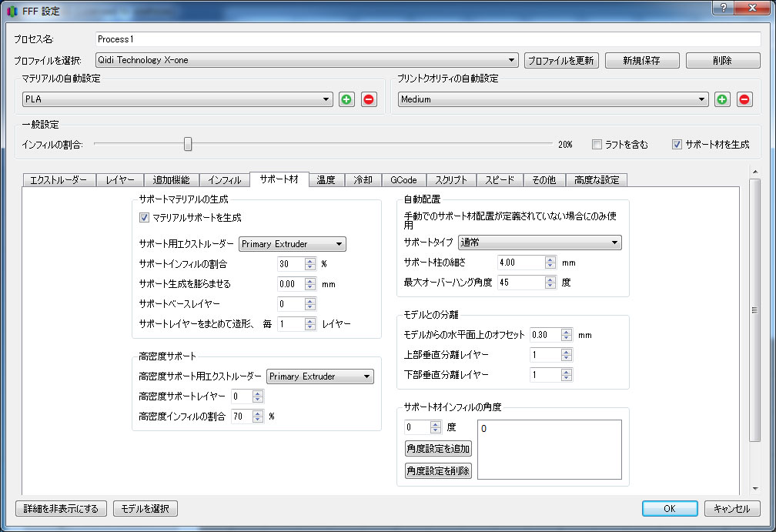Click red minus icon beside Medium quality
Screen dimensions: 776x532
click(744, 99)
